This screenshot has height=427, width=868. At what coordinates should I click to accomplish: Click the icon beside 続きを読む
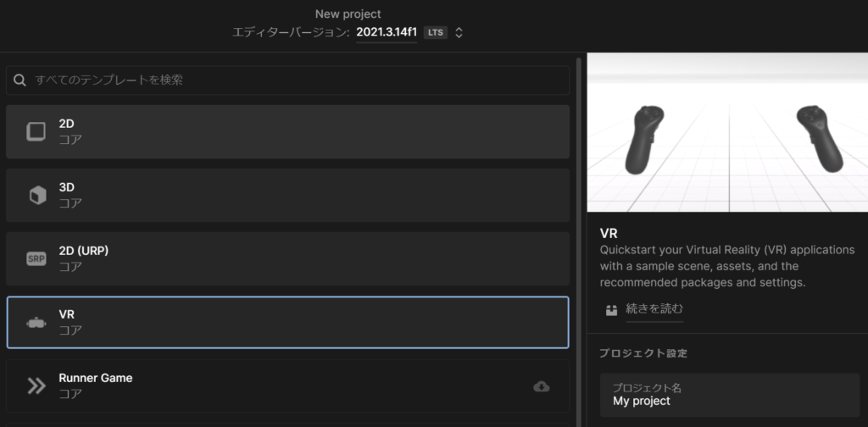tap(611, 310)
